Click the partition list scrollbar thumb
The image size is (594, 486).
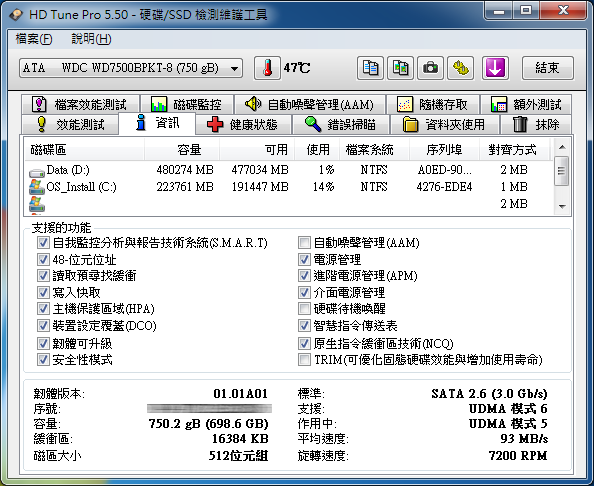click(562, 171)
